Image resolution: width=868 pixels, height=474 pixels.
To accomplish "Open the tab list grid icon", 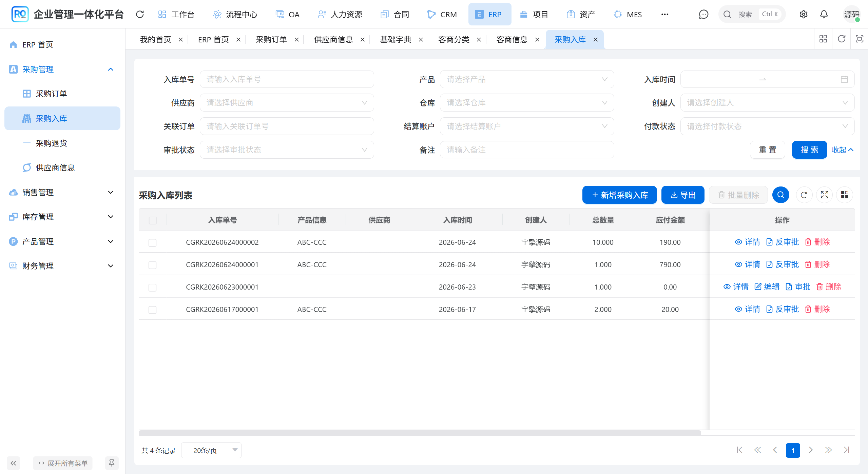I will [x=823, y=39].
